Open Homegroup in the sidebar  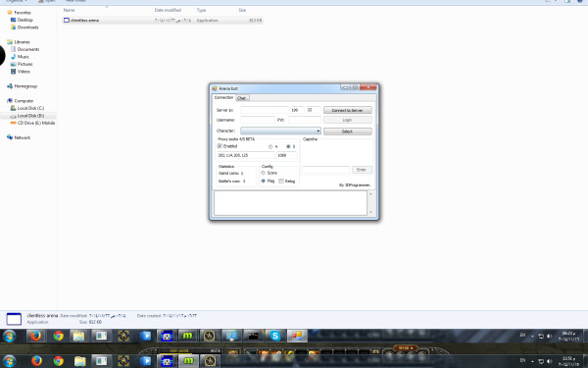25,86
